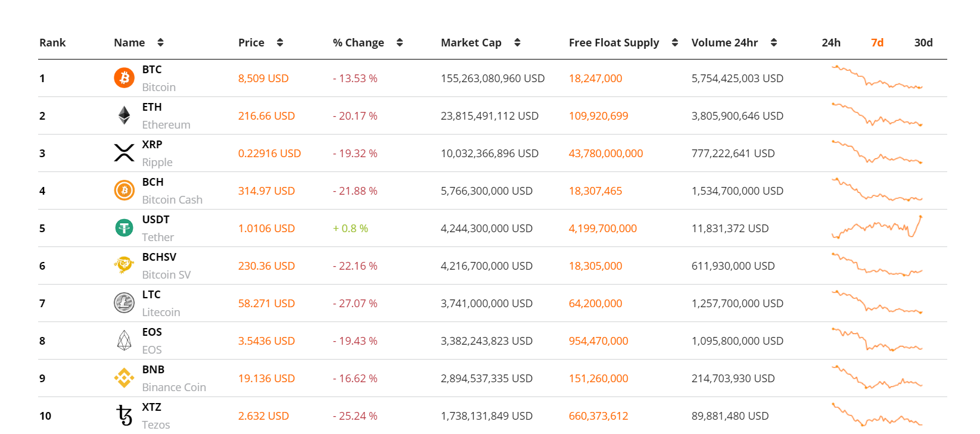The height and width of the screenshot is (434, 980).
Task: Click Bitcoin price 8,509 USD
Action: pyautogui.click(x=263, y=78)
